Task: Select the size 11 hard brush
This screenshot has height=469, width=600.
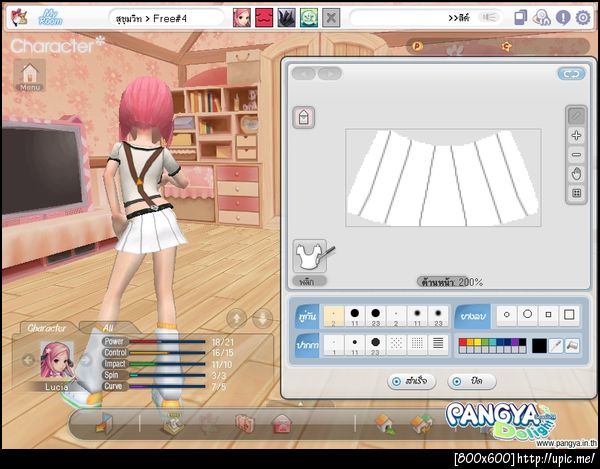Action: (355, 316)
